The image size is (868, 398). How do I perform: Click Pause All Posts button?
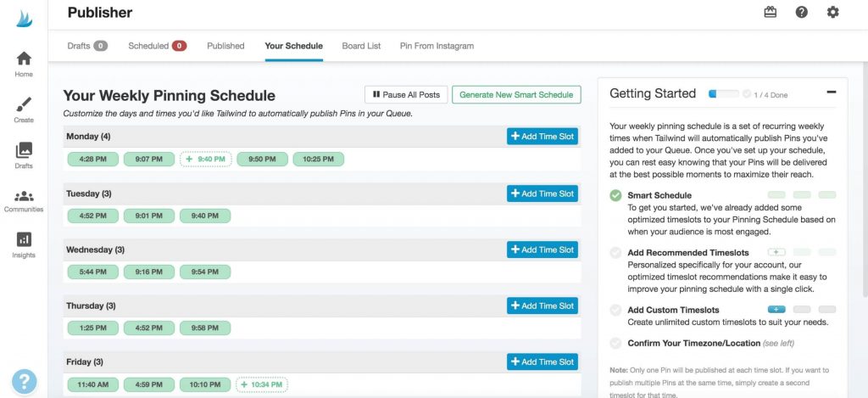406,95
